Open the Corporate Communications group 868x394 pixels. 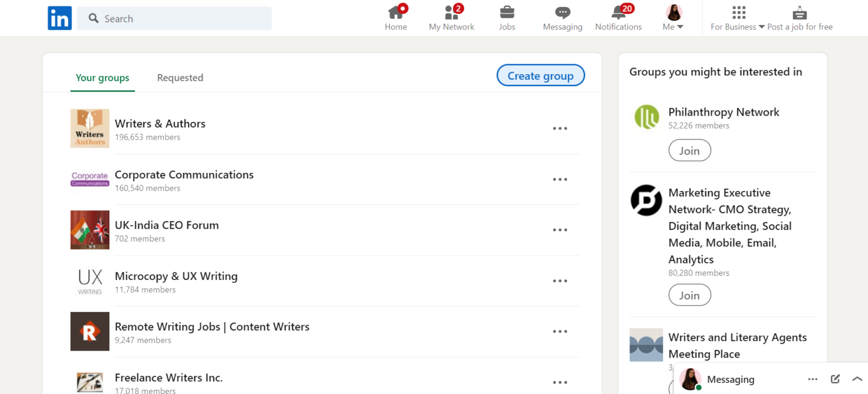[x=184, y=175]
